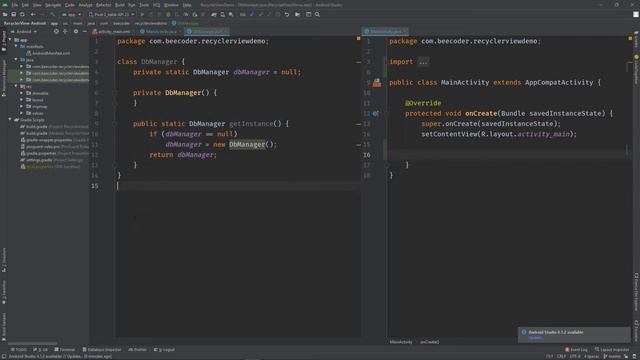Click the Hide Project panel minus icon
Image resolution: width=640 pixels, height=360 pixels.
(84, 31)
